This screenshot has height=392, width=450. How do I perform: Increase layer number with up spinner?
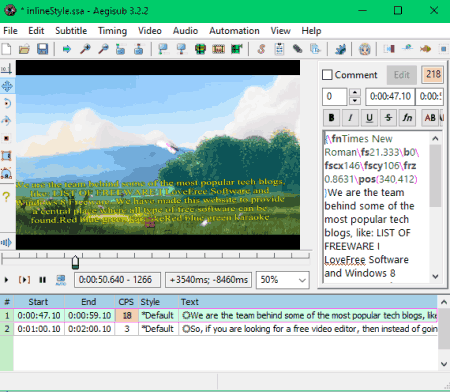(355, 92)
